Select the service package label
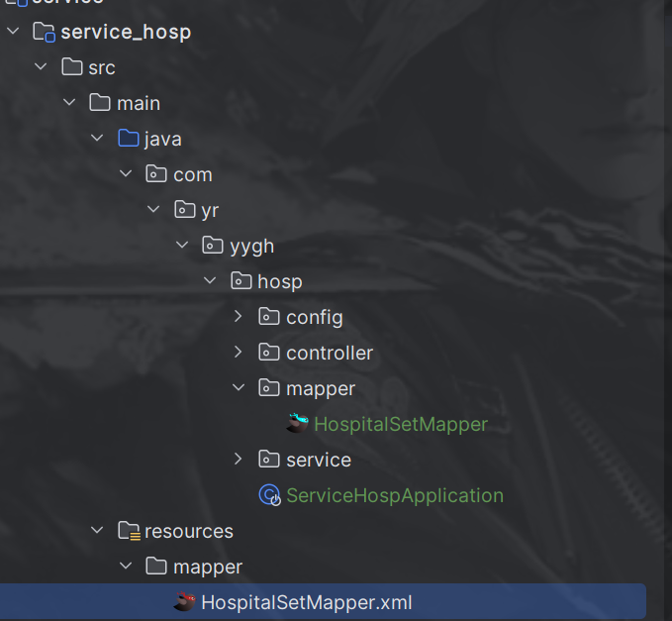 pyautogui.click(x=319, y=460)
